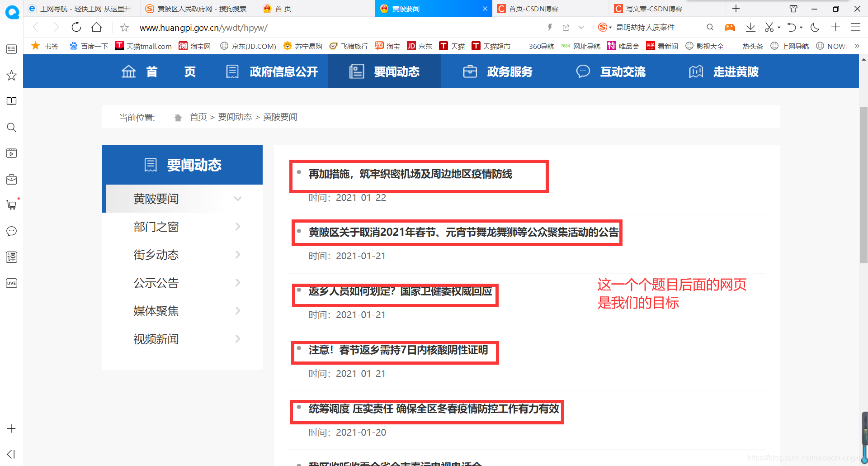Collapse sidebar with arrow icon at bottom
The height and width of the screenshot is (466, 868).
[x=12, y=454]
